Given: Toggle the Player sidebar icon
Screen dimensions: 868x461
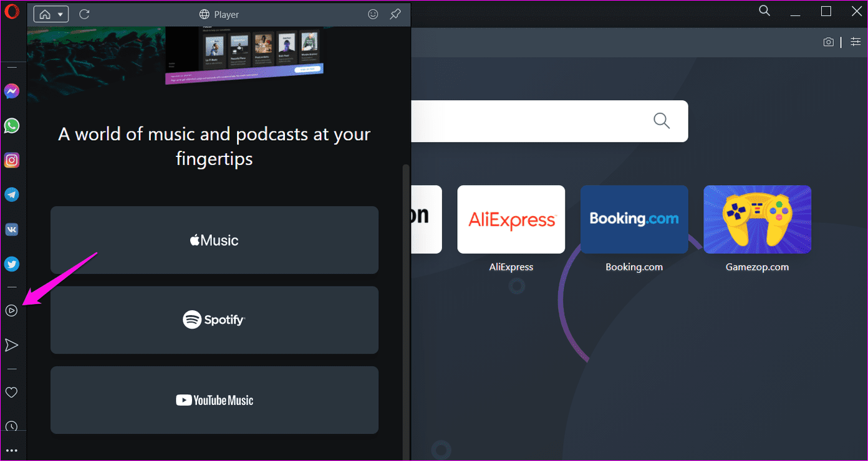Looking at the screenshot, I should click(x=11, y=310).
